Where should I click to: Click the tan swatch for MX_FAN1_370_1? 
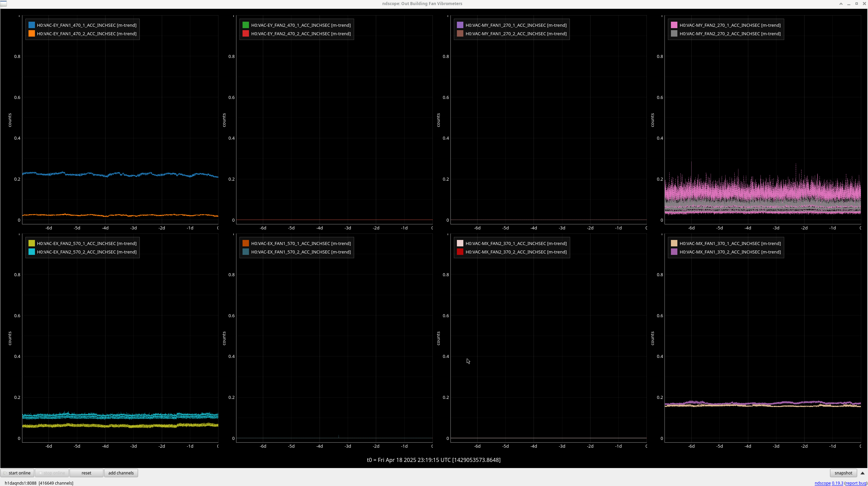674,243
